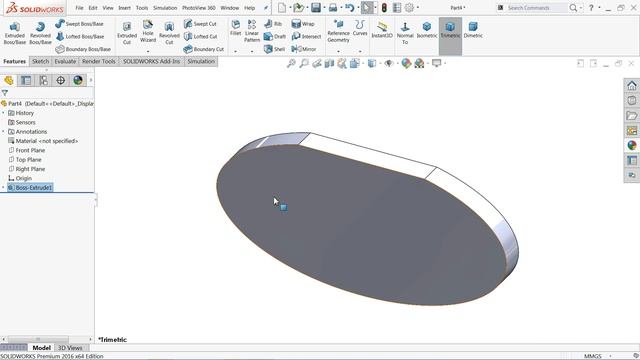Select the Lofted Cut tool
Viewport: 640px width, 360px height.
click(200, 36)
